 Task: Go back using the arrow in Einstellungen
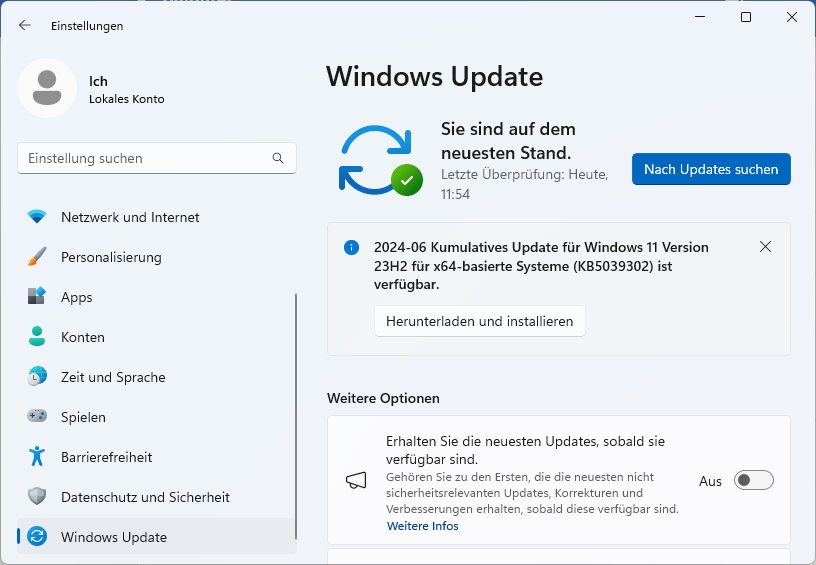[24, 25]
